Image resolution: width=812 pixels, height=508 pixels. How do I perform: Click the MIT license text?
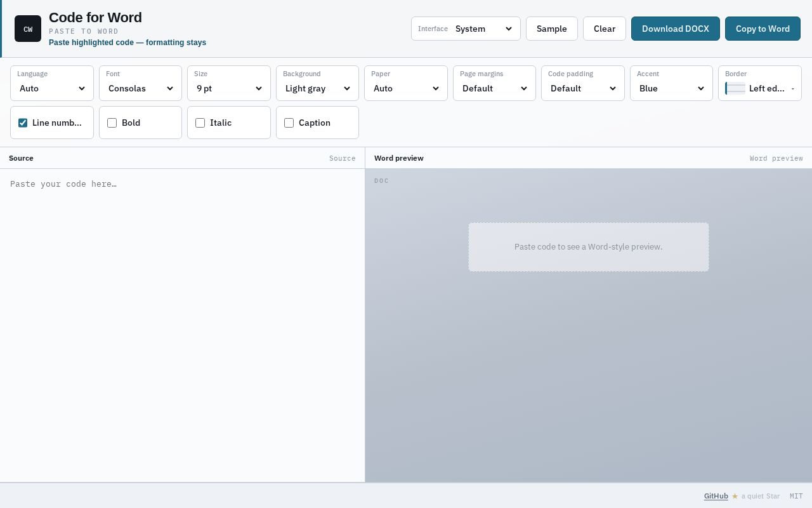[796, 496]
